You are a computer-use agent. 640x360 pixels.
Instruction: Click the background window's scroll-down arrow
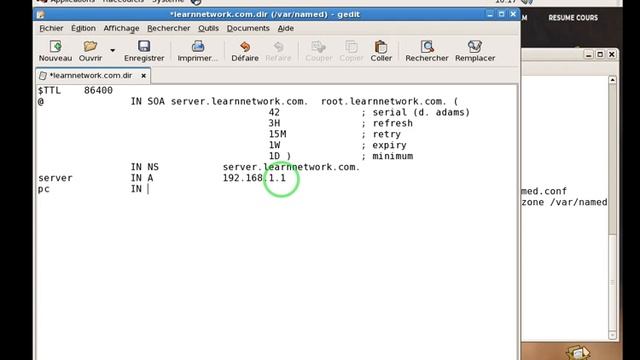pos(612,335)
